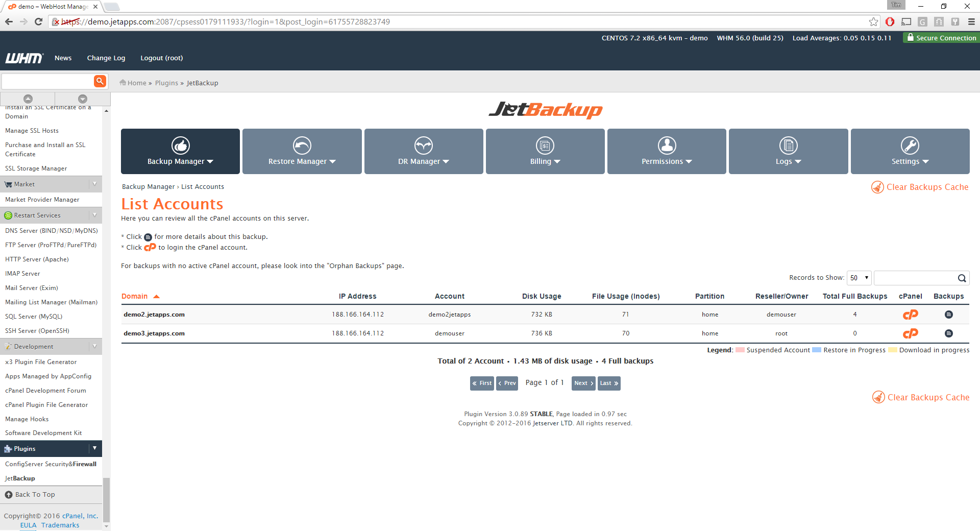Click the cPanel, Inc. copyright link
The image size is (980, 531).
point(80,516)
